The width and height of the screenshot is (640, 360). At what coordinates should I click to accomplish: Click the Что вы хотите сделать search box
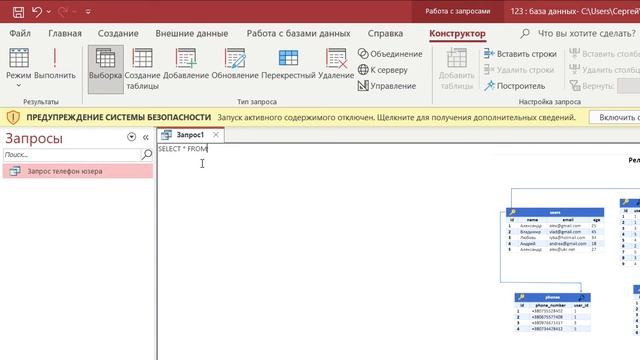[587, 33]
